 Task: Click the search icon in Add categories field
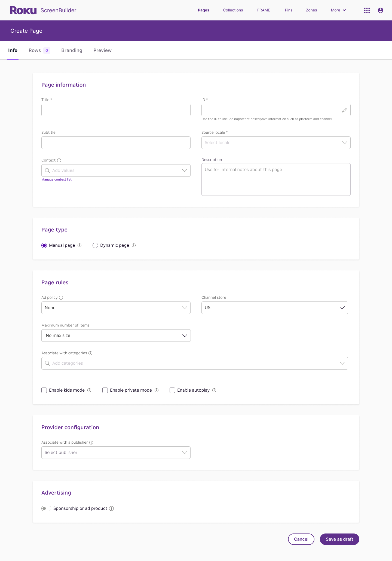pos(47,363)
